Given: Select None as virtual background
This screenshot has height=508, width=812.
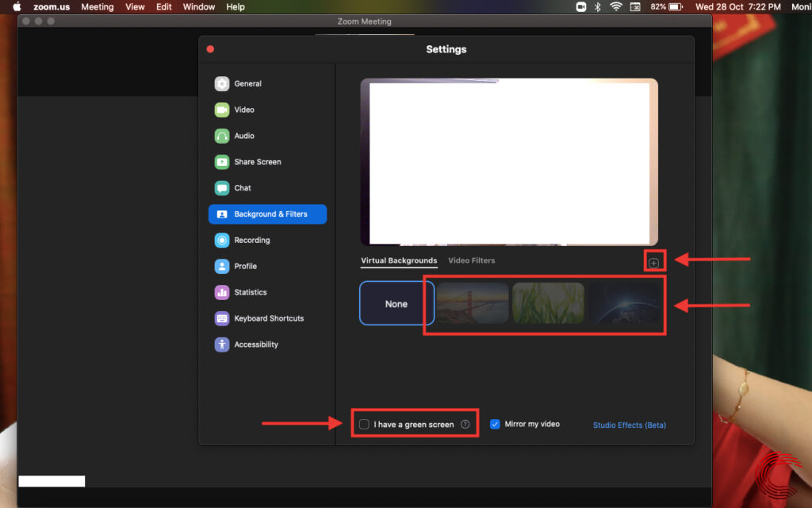Looking at the screenshot, I should coord(396,303).
